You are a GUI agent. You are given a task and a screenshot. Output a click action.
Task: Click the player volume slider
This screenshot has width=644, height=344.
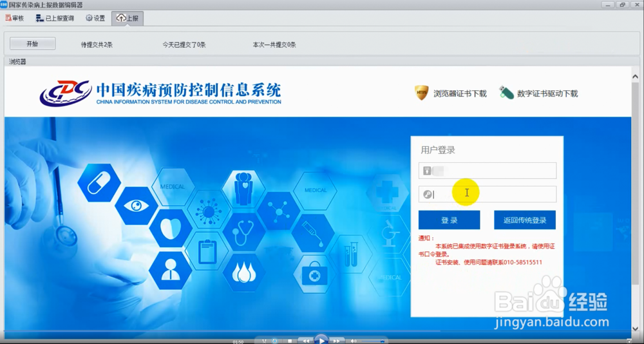pos(372,341)
